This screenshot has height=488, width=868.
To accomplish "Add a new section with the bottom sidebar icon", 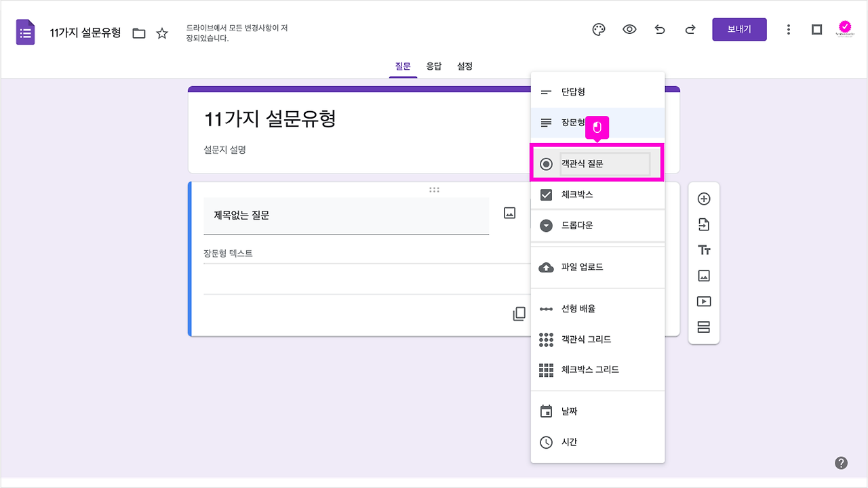I will 704,327.
